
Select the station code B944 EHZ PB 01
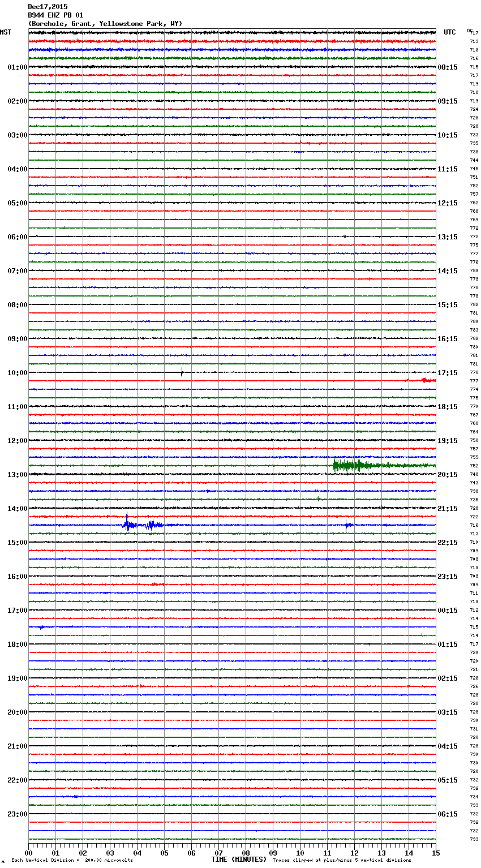(55, 15)
